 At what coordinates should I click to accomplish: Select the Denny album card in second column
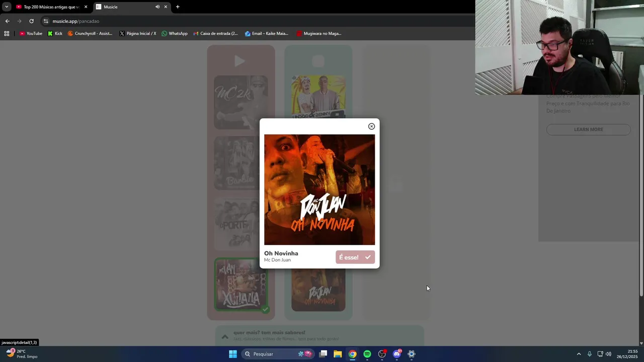(x=318, y=97)
